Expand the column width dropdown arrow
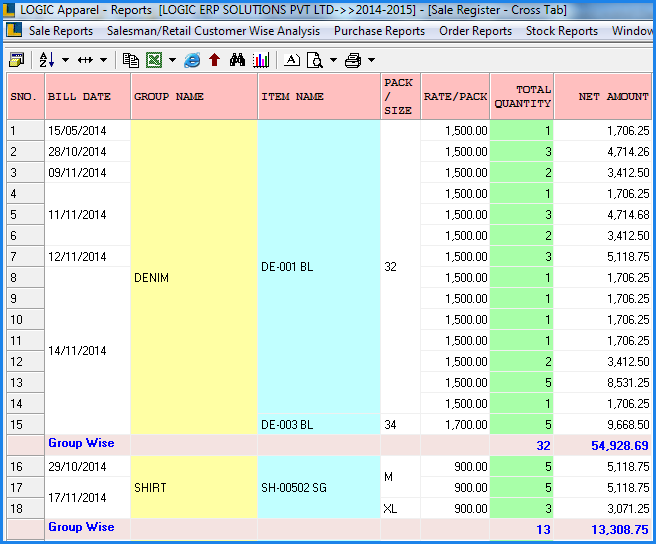This screenshot has height=544, width=656. [103, 60]
